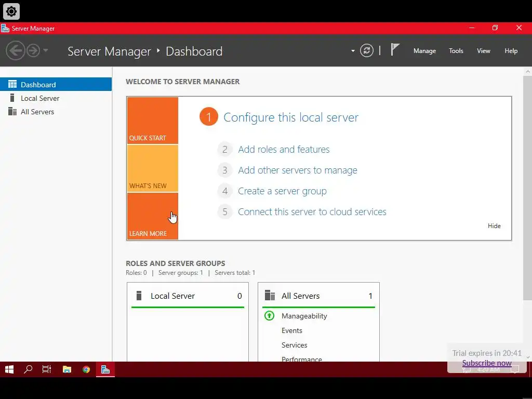Click Configure this local server link
Image resolution: width=532 pixels, height=399 pixels.
coord(291,117)
